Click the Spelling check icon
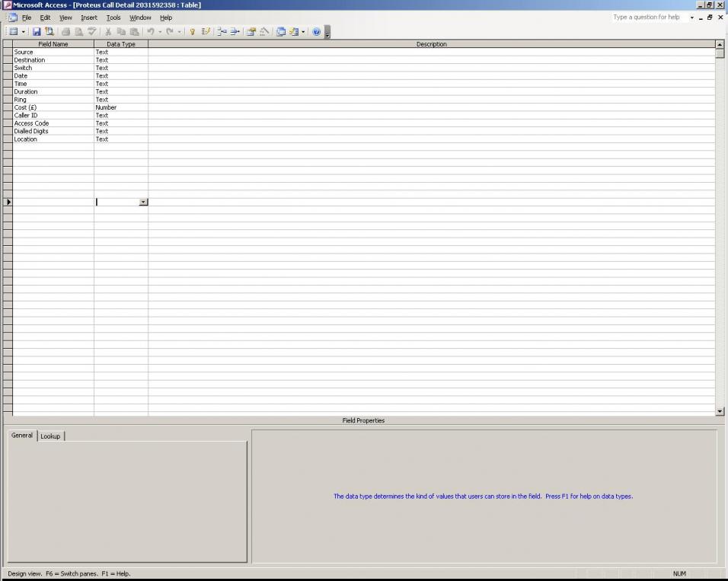 click(x=92, y=31)
